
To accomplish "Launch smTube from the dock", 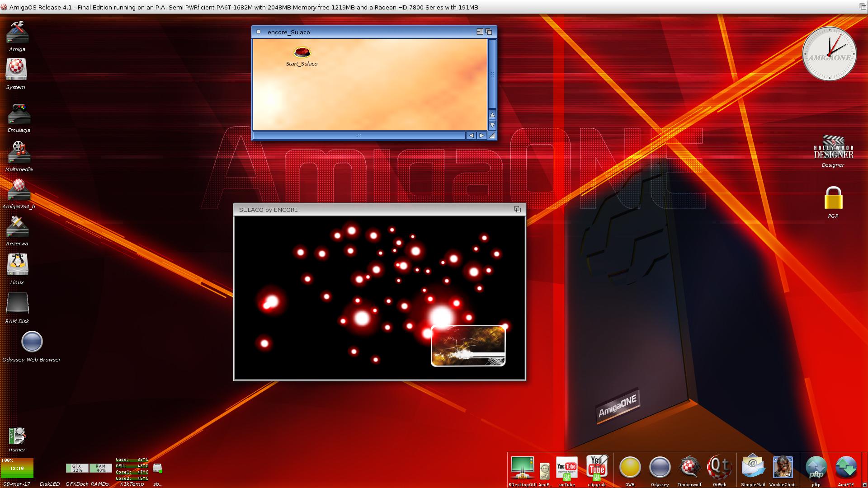I will click(566, 468).
